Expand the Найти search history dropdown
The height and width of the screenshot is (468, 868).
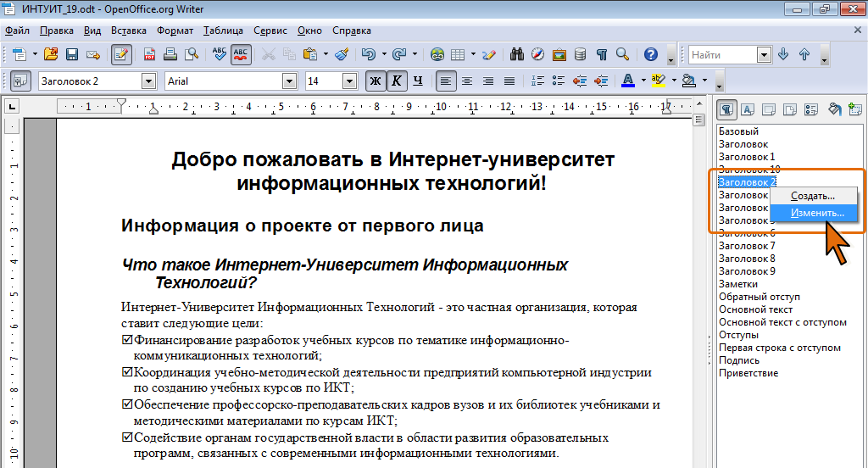click(764, 54)
